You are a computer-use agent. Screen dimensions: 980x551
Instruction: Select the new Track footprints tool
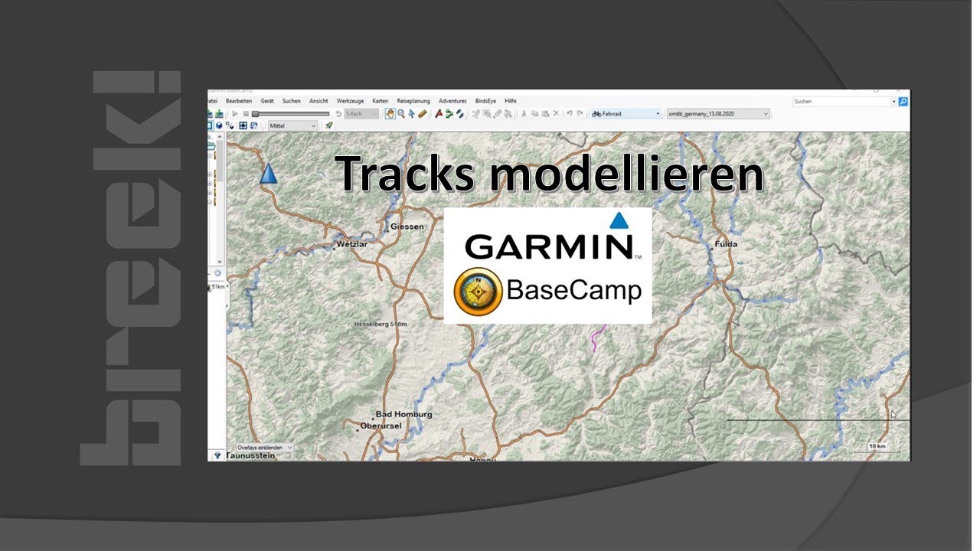pos(459,113)
